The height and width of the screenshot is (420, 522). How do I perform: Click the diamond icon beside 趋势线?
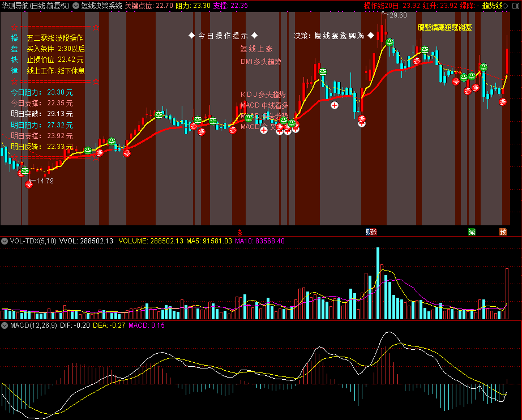click(506, 6)
